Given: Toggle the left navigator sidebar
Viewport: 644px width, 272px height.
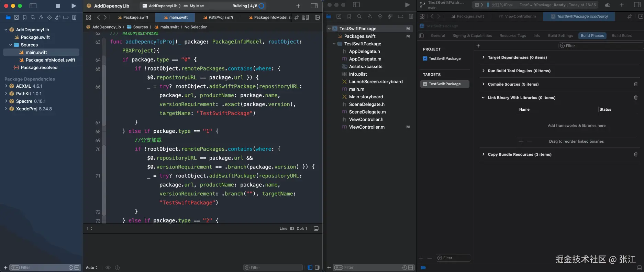Looking at the screenshot, I should 33,6.
